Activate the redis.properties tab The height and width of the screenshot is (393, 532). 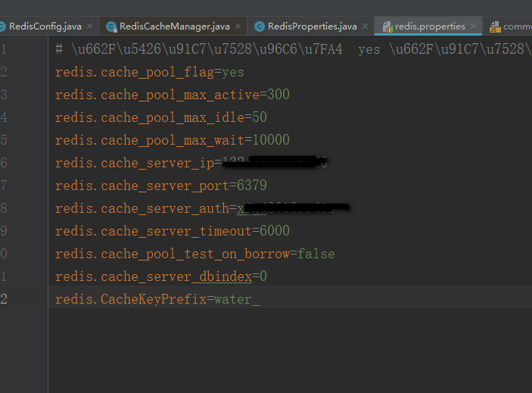[x=430, y=27]
